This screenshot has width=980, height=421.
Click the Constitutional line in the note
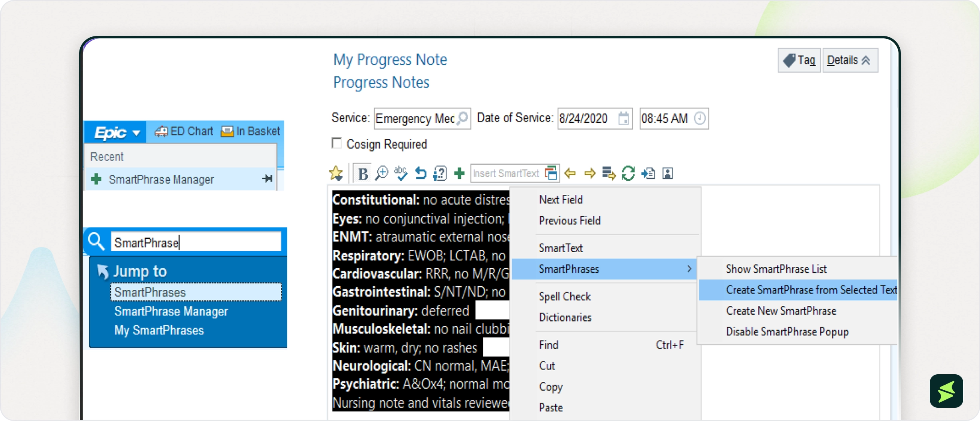pyautogui.click(x=421, y=200)
